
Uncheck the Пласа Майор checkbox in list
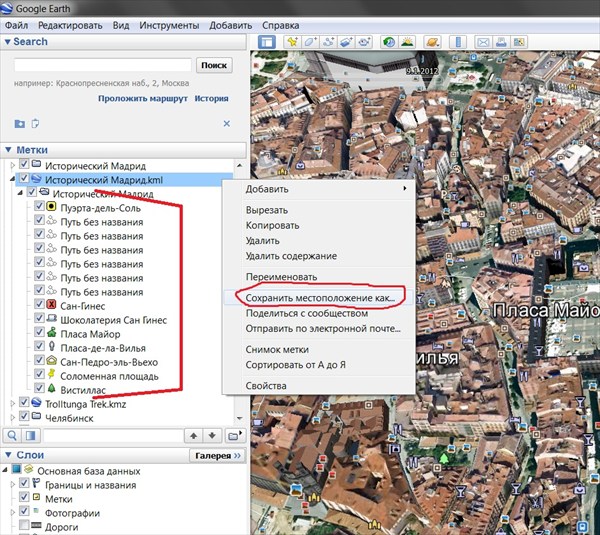click(39, 332)
